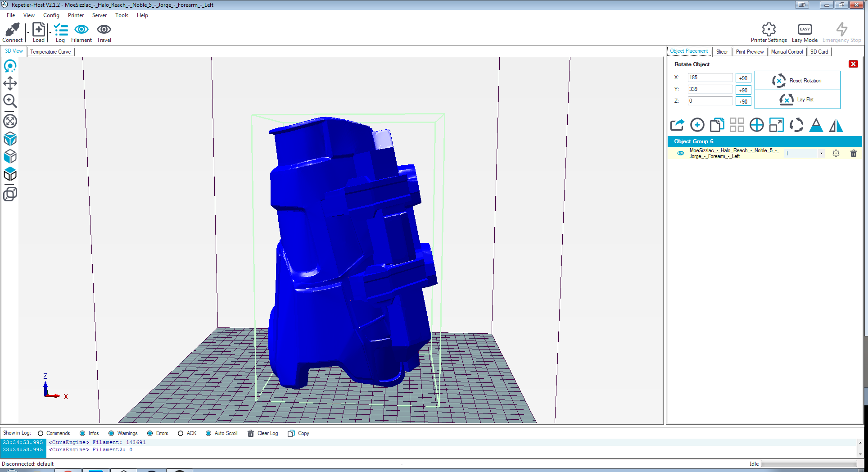This screenshot has height=472, width=868.
Task: Open settings gear for Forearm object
Action: (x=836, y=153)
